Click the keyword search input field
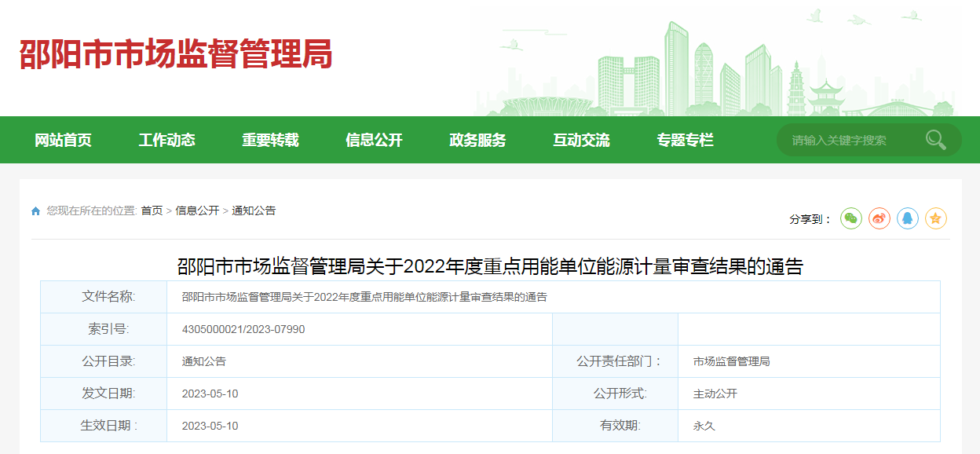Screen dimensions: 980x454 (852, 140)
